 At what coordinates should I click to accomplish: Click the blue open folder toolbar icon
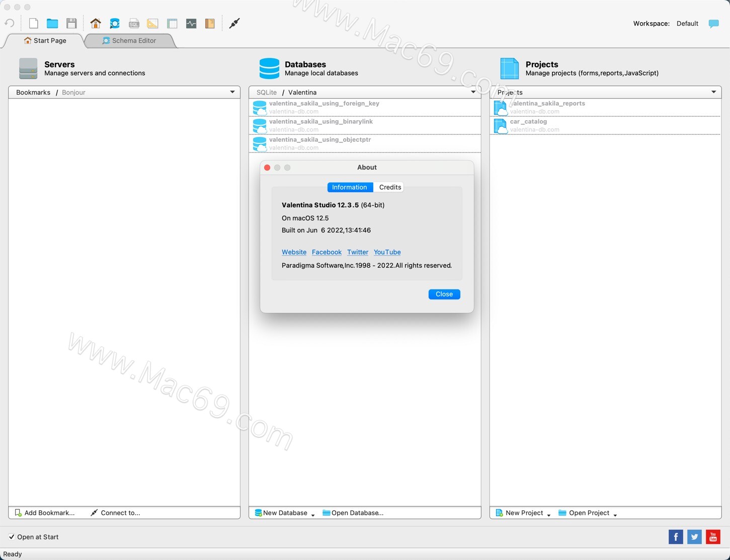[52, 23]
